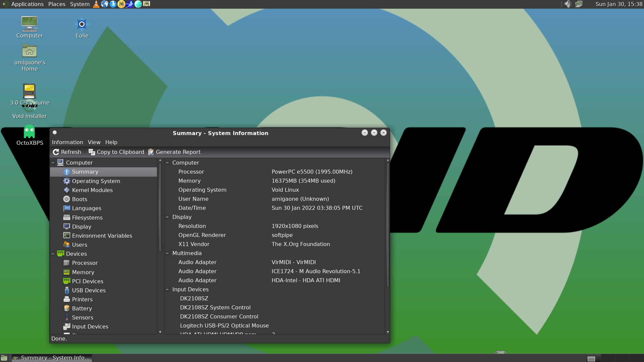Open the Battery page
The width and height of the screenshot is (644, 362).
pos(103,308)
